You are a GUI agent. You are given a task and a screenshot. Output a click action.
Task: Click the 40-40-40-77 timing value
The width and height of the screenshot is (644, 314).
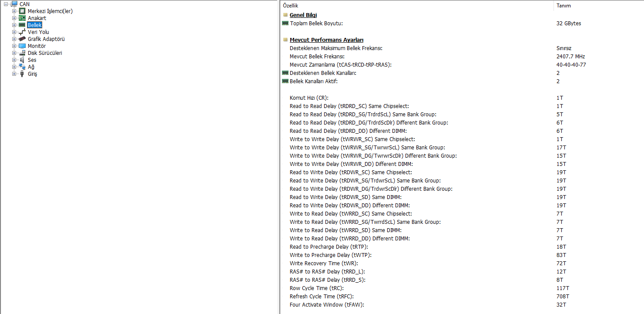coord(571,64)
